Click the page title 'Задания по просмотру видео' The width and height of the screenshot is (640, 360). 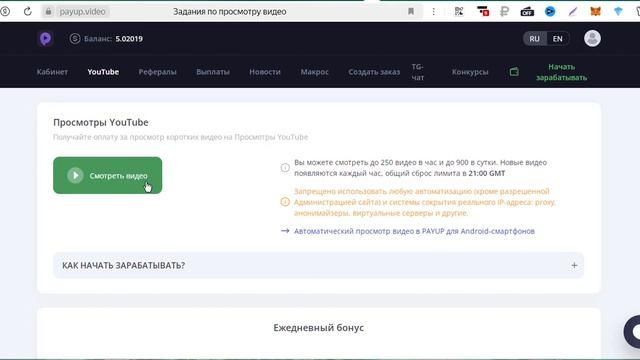click(x=229, y=11)
